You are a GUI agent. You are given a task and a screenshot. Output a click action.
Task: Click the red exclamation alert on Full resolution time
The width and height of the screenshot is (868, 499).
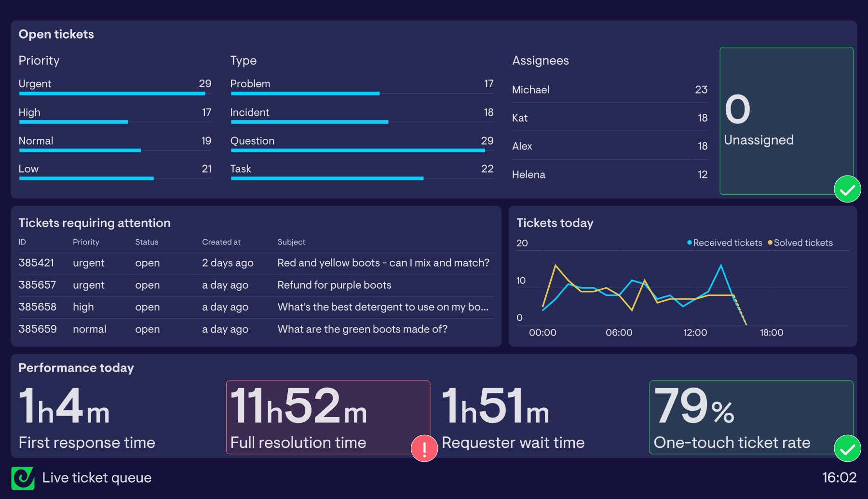tap(424, 448)
